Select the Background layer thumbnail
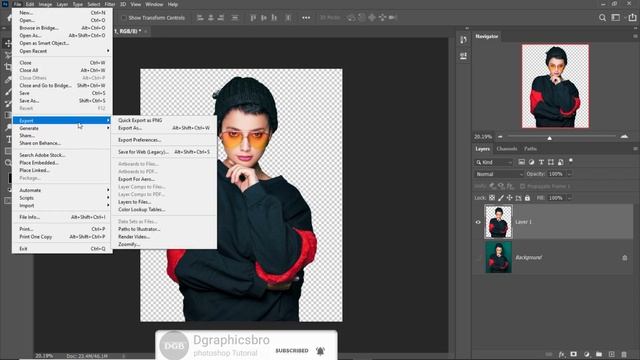The height and width of the screenshot is (360, 640). click(x=498, y=257)
